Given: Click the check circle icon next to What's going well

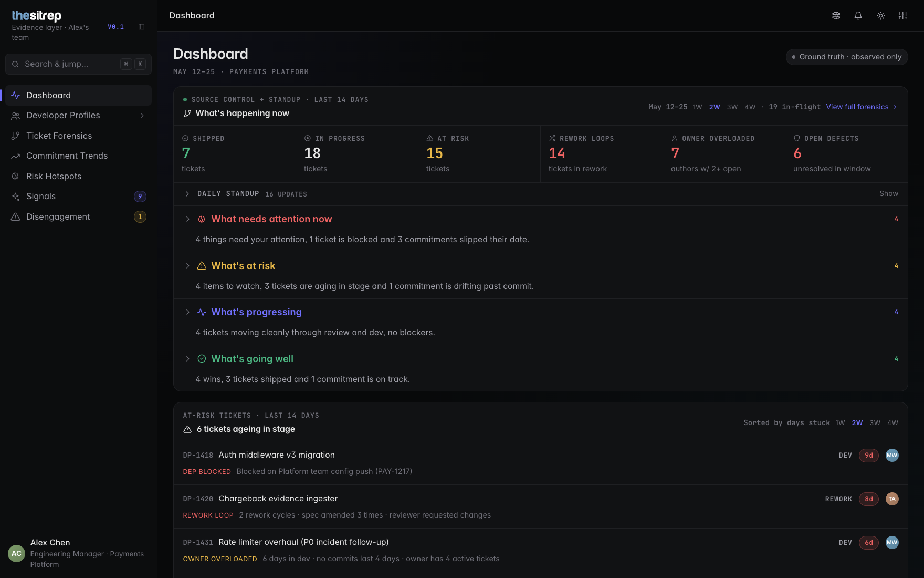Looking at the screenshot, I should click(x=202, y=359).
